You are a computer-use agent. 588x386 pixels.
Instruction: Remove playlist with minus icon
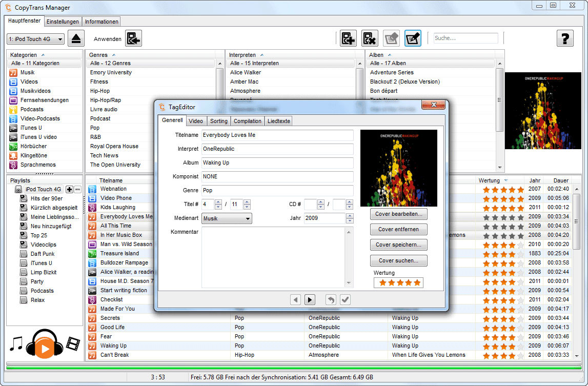pos(77,190)
